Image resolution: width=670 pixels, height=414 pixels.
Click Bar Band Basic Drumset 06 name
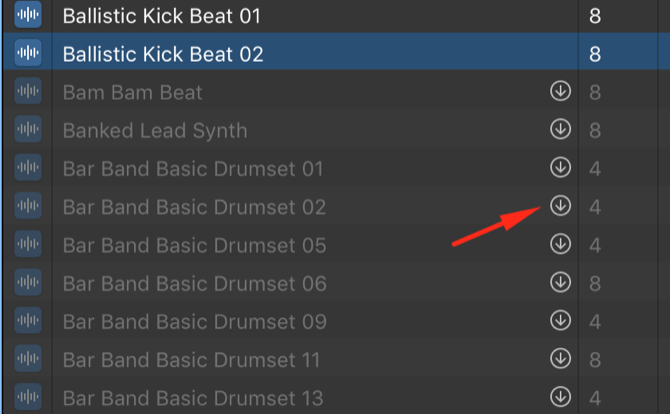194,284
